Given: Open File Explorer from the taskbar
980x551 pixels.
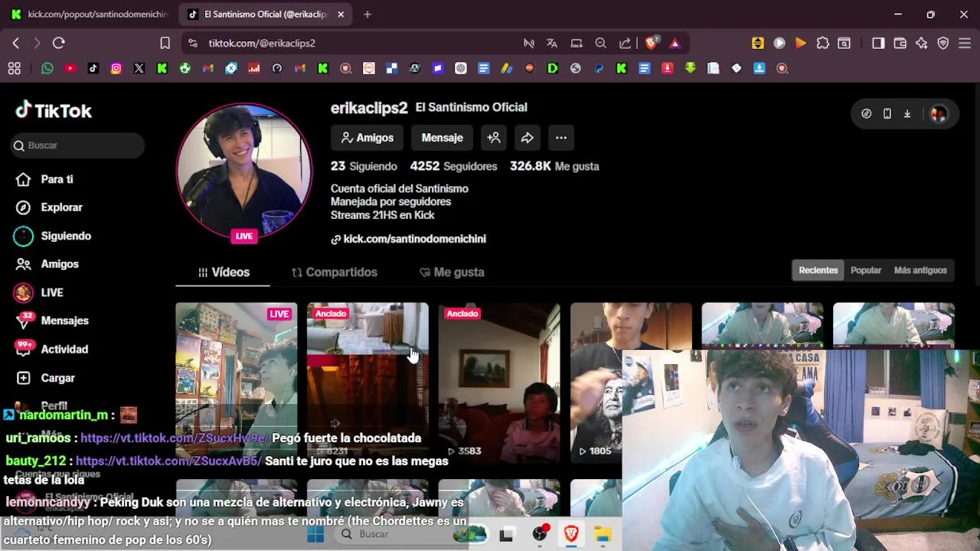Looking at the screenshot, I should pos(603,534).
